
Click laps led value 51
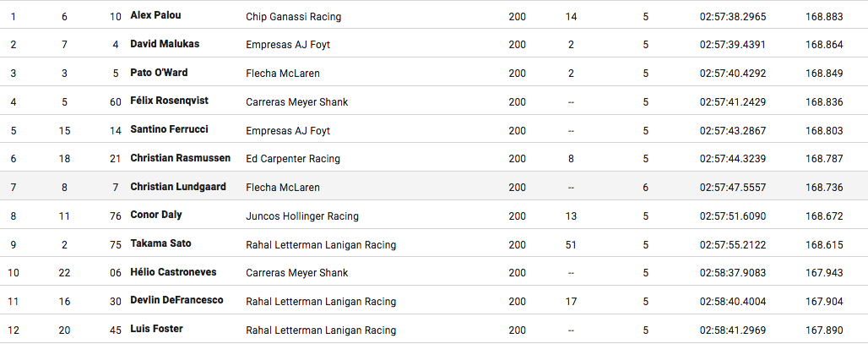[x=571, y=245]
